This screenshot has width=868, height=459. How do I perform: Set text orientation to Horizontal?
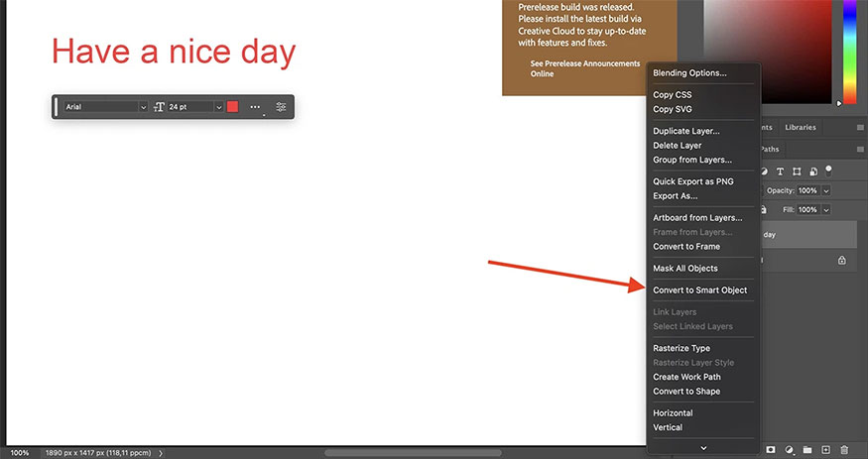(673, 413)
